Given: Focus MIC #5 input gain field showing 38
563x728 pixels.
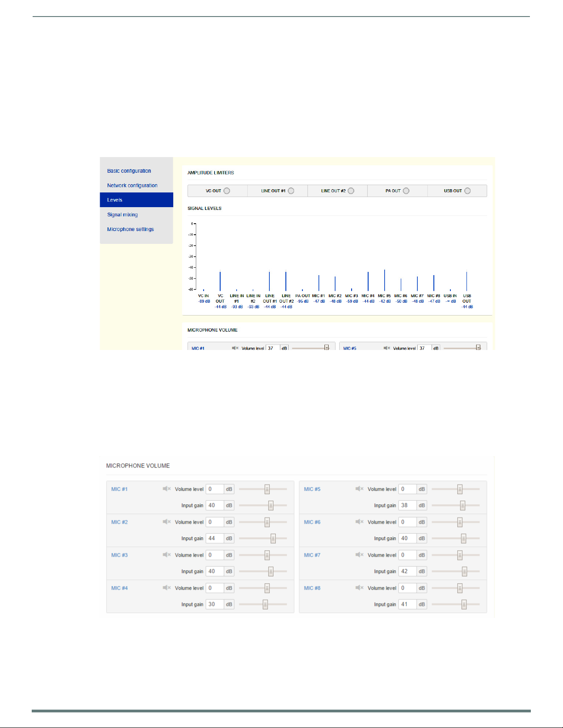Looking at the screenshot, I should [407, 505].
